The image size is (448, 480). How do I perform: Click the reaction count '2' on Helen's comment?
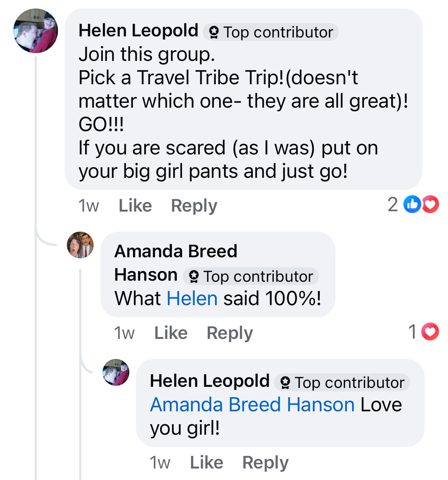[393, 205]
